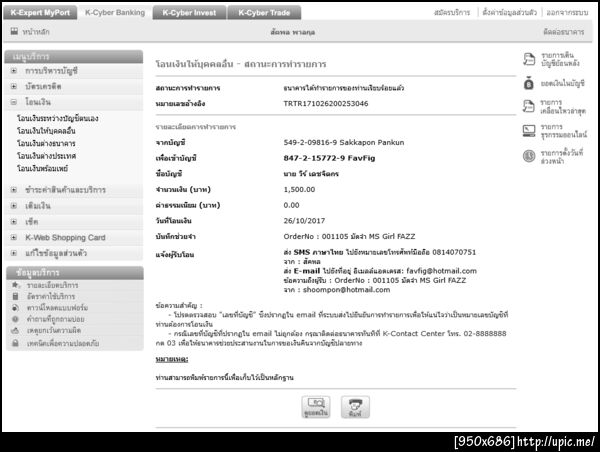Click the calculator icon beside อัตราค่าใช้บริการ
The image size is (600, 452).
coord(15,296)
